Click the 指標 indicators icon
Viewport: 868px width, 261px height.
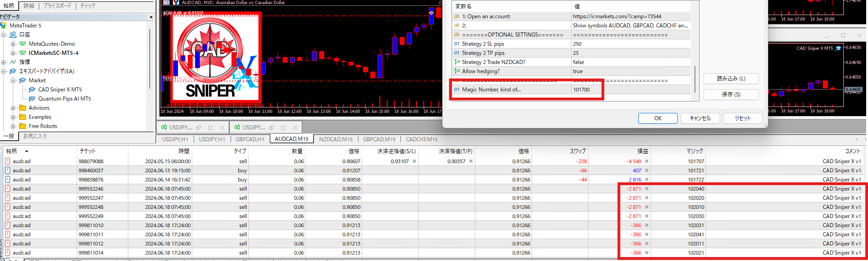click(x=13, y=62)
